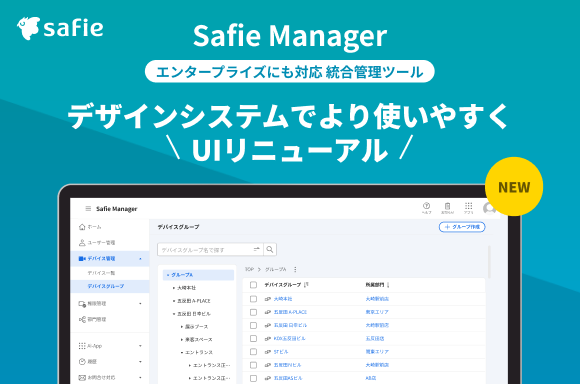Open the user avatar account menu
This screenshot has height=384, width=580.
click(490, 209)
